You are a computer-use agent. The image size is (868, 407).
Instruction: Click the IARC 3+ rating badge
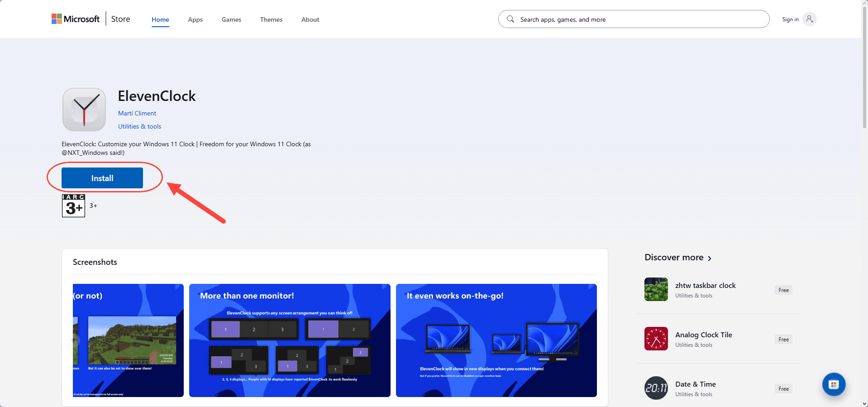point(73,206)
